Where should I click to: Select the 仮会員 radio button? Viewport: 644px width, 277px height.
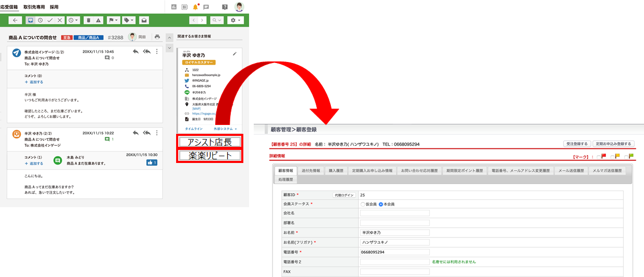(x=363, y=204)
